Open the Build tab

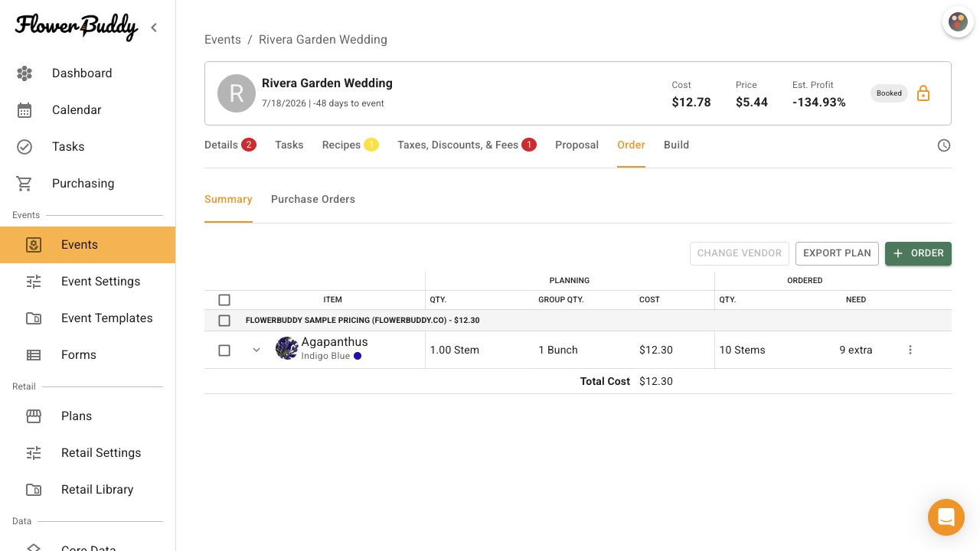pyautogui.click(x=676, y=145)
